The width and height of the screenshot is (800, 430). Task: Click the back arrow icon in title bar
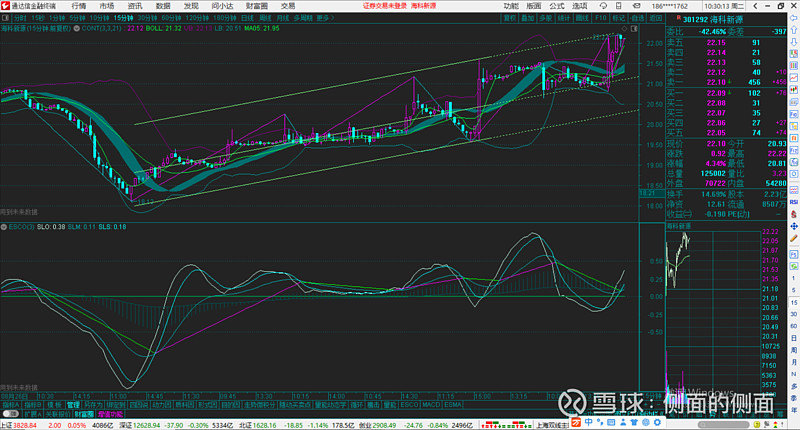[x=756, y=6]
